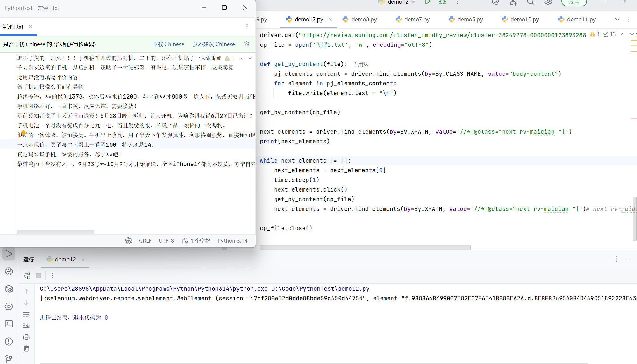The height and width of the screenshot is (364, 637).
Task: Expand the demo12 run configuration dropdown
Action: pos(413,2)
